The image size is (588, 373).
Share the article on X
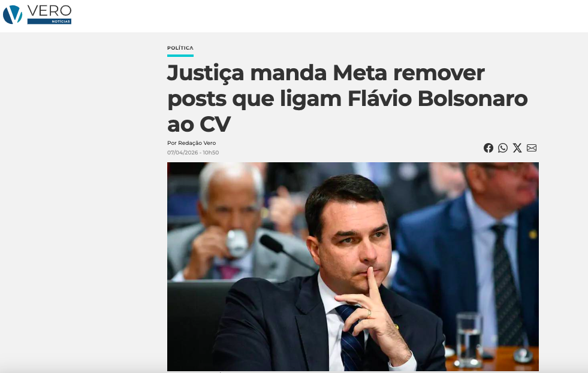pos(517,148)
